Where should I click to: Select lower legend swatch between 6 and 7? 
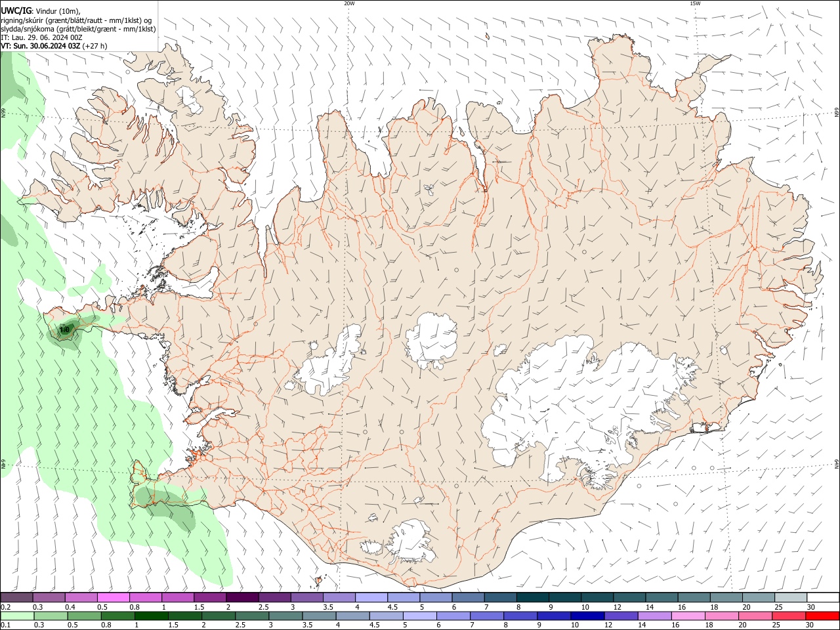pos(452,616)
